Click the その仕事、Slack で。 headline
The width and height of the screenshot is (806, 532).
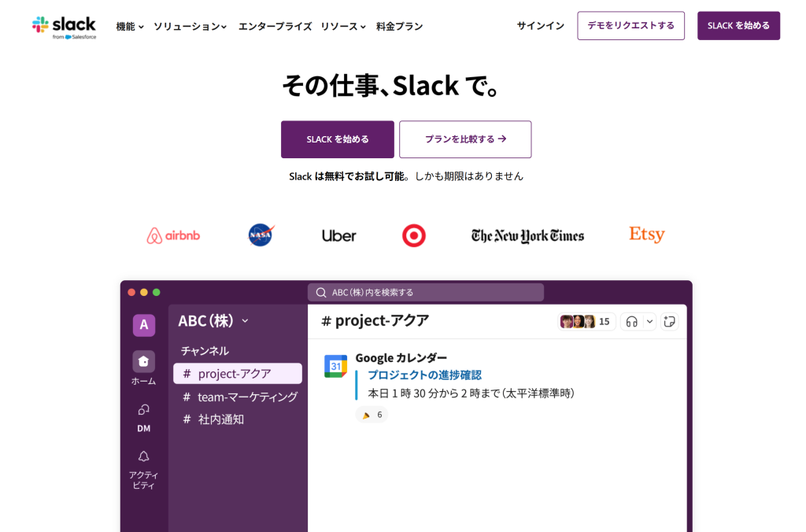[392, 85]
